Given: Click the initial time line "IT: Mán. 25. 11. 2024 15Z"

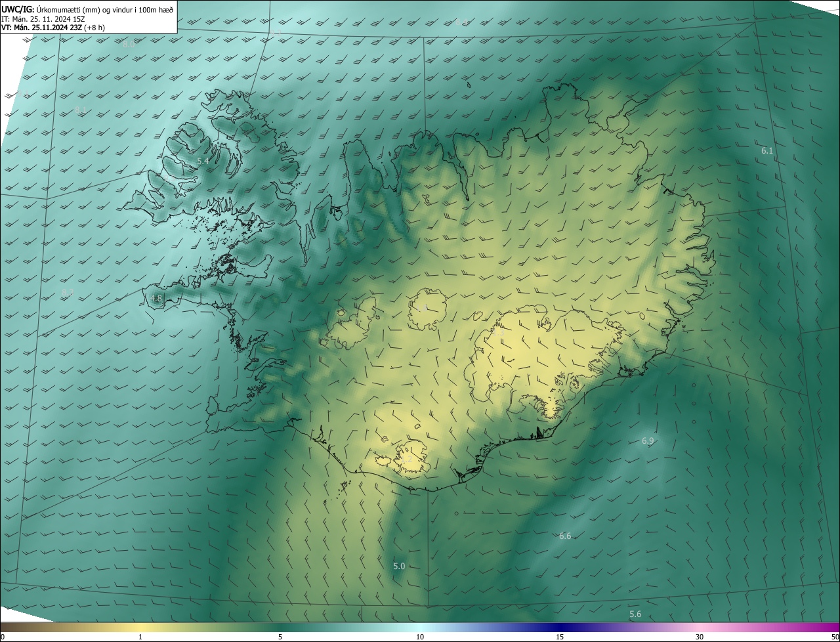Looking at the screenshot, I should (43, 18).
